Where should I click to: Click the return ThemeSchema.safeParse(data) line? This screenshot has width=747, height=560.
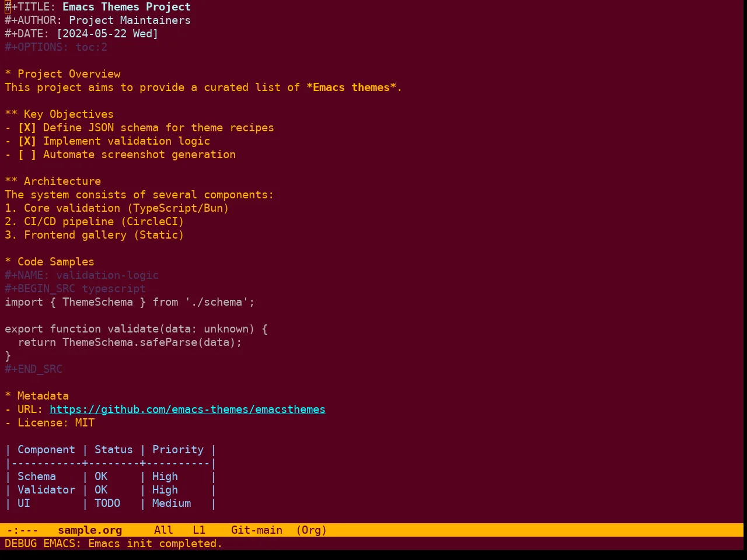(x=130, y=342)
